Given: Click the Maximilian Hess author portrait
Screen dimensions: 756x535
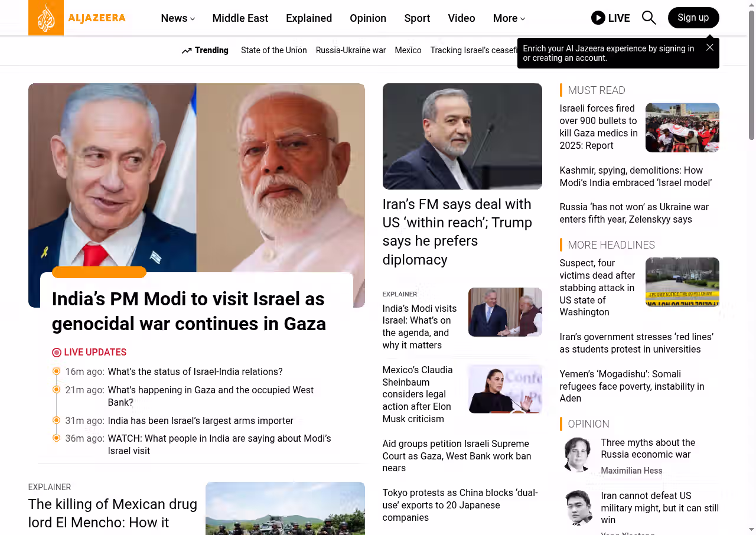Looking at the screenshot, I should pyautogui.click(x=578, y=454).
